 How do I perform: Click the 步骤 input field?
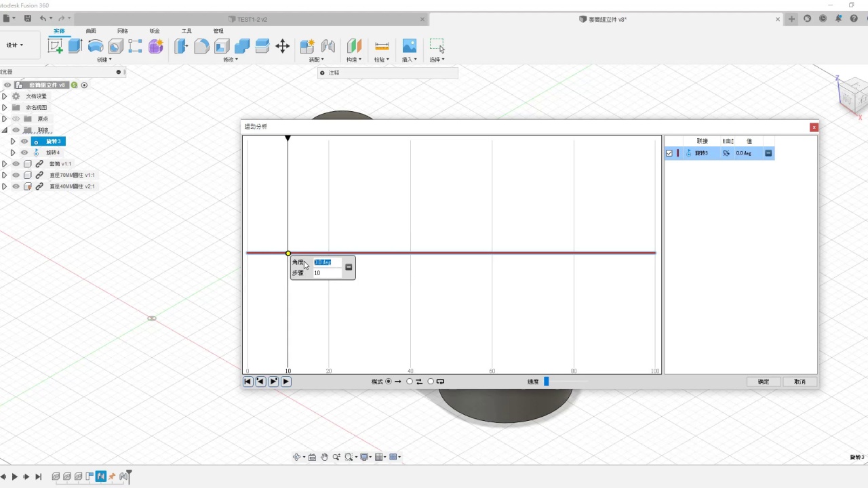[x=328, y=273]
